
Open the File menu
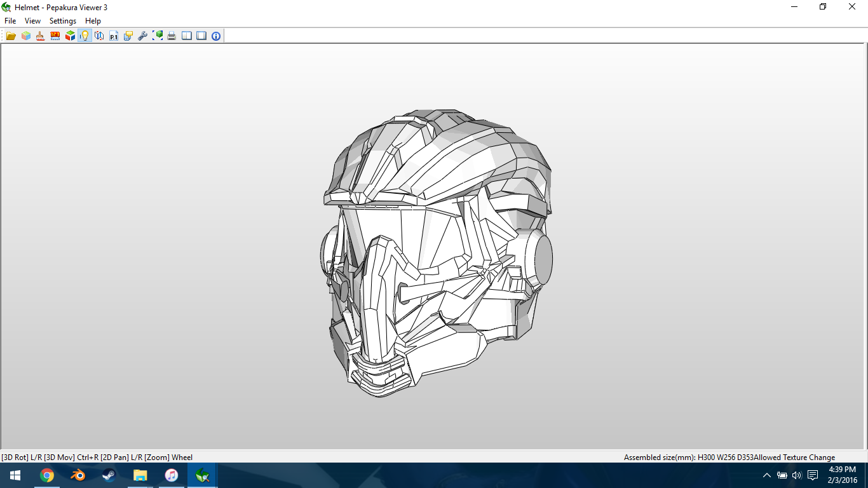click(10, 21)
